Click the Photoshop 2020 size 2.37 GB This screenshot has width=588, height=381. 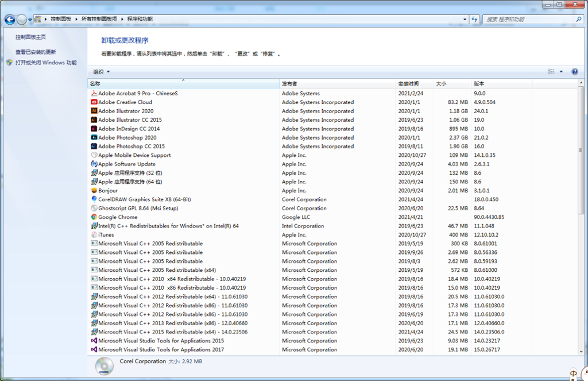[x=458, y=137]
